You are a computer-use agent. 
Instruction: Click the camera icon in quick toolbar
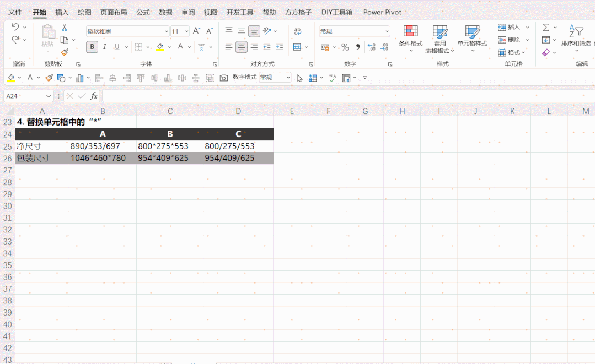pos(224,78)
